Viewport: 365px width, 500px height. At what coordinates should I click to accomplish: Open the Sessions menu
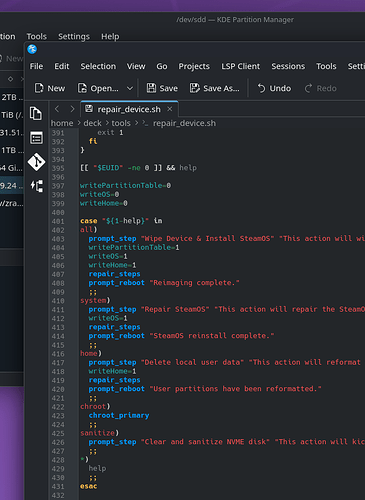click(x=288, y=66)
